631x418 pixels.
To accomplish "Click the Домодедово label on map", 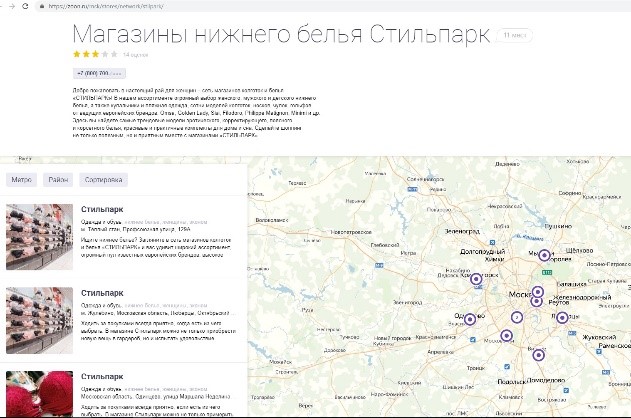I will [546, 380].
